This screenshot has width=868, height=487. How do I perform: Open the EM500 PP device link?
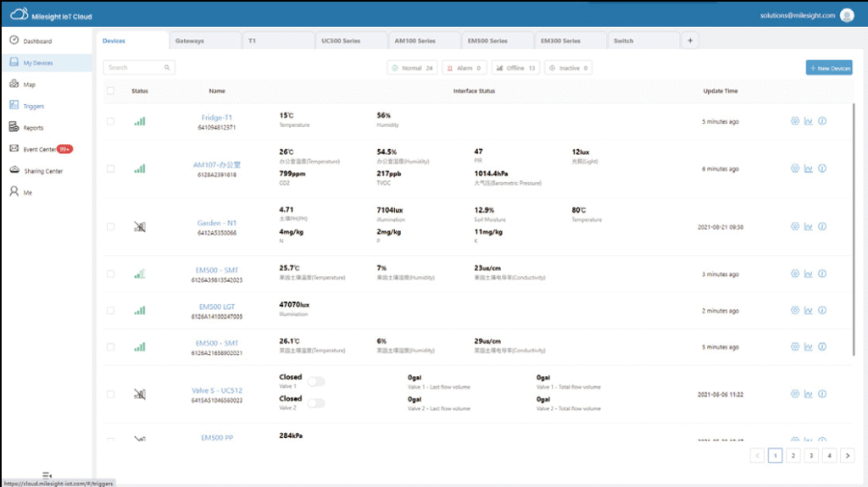pyautogui.click(x=216, y=438)
